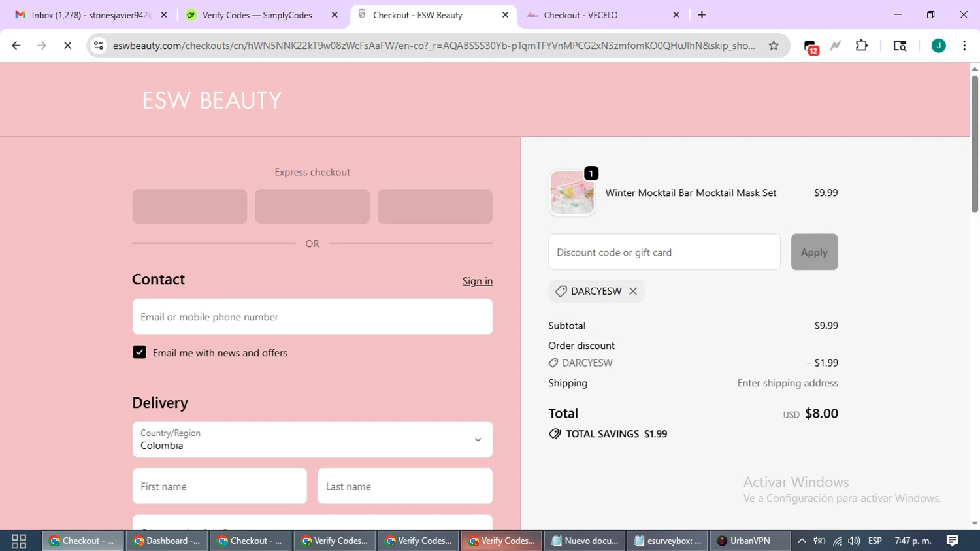Close the Checkout - VECELO tab
The width and height of the screenshot is (980, 551).
676,15
